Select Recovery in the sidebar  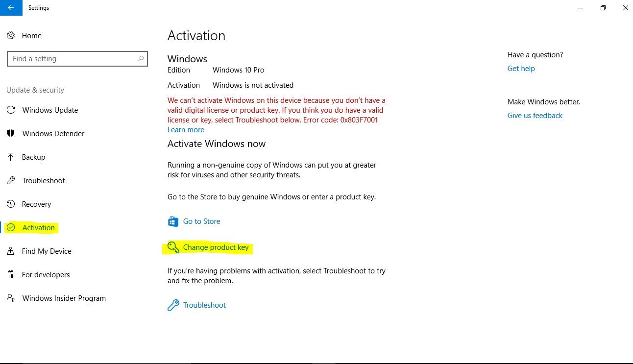click(37, 204)
